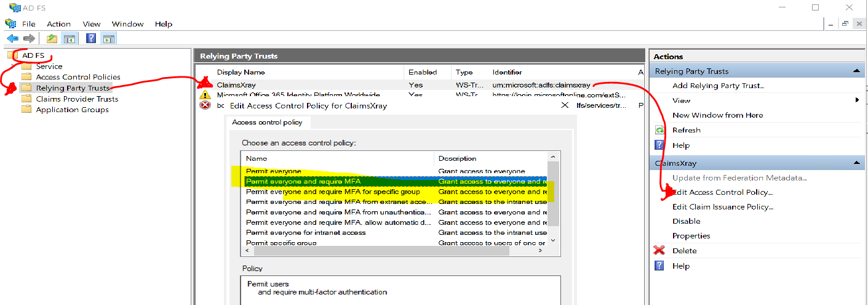Screen dimensions: 868x305
Task: Click the AD FS root folder icon
Action: (x=13, y=55)
